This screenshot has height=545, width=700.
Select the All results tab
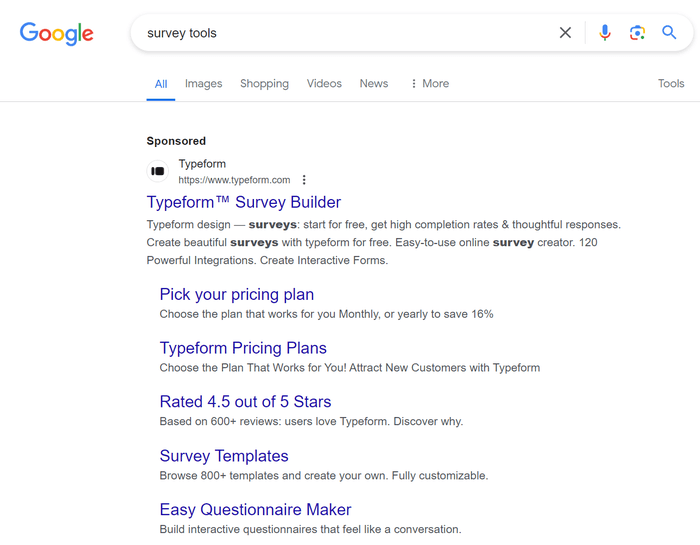pyautogui.click(x=161, y=84)
